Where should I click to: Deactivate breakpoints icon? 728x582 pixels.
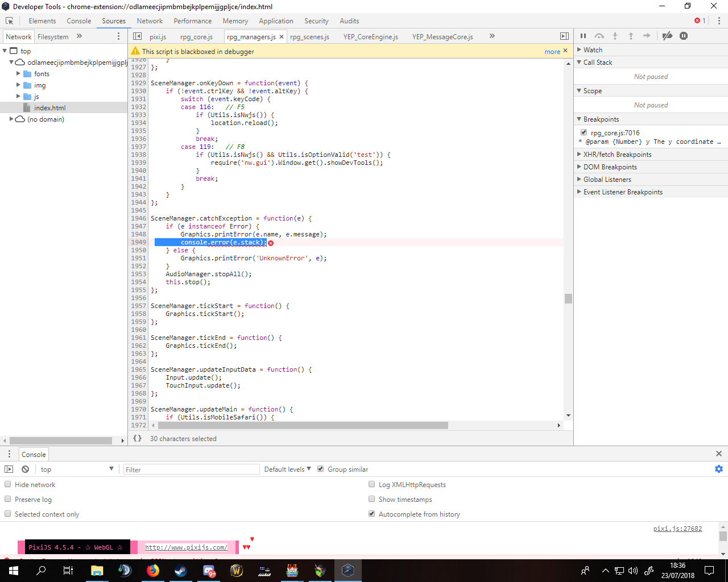click(x=668, y=36)
